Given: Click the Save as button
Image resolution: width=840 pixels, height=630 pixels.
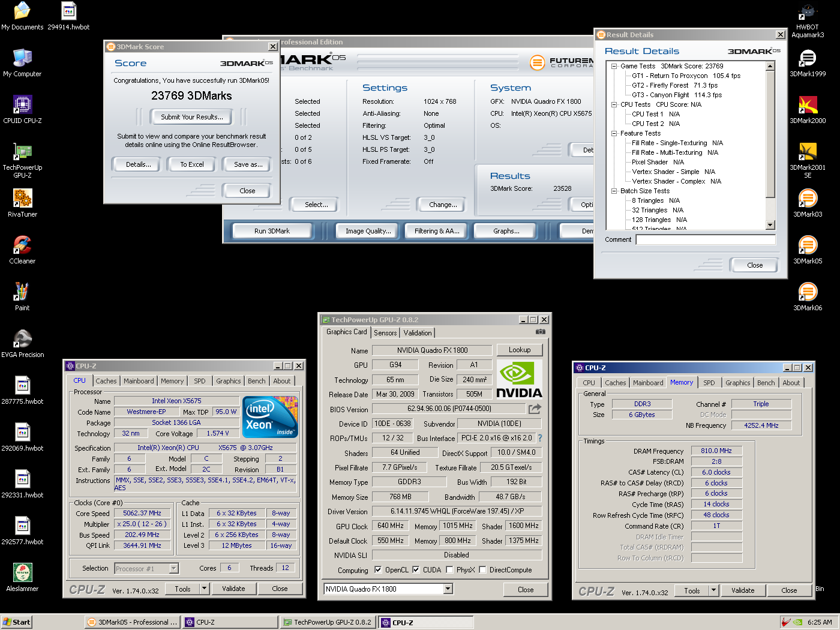Looking at the screenshot, I should (x=248, y=164).
